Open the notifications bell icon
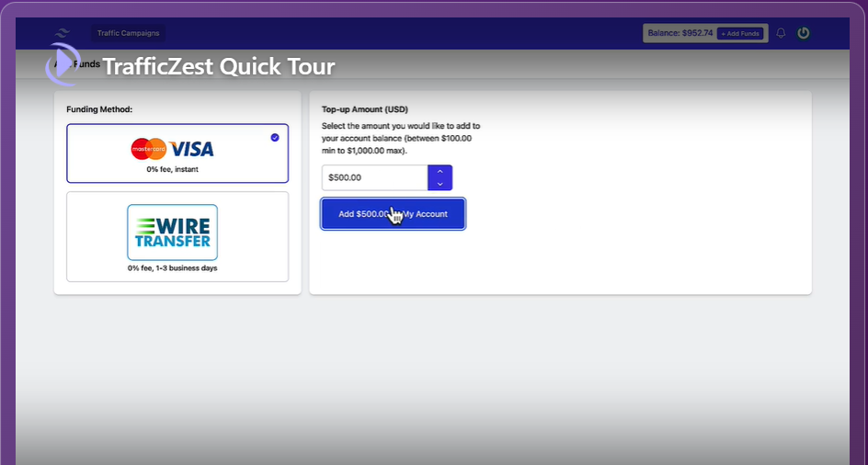The height and width of the screenshot is (465, 868). coord(781,33)
